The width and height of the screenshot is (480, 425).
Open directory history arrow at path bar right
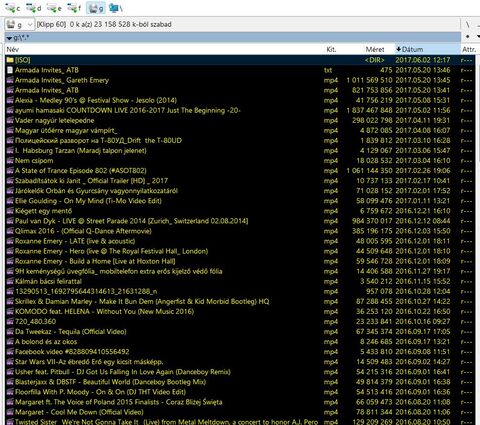(x=478, y=37)
